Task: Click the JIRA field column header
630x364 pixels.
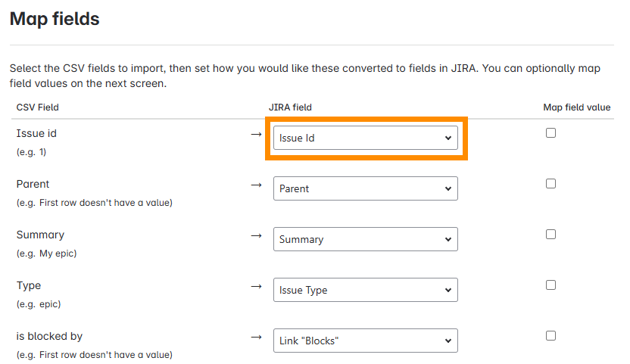Action: (x=290, y=107)
